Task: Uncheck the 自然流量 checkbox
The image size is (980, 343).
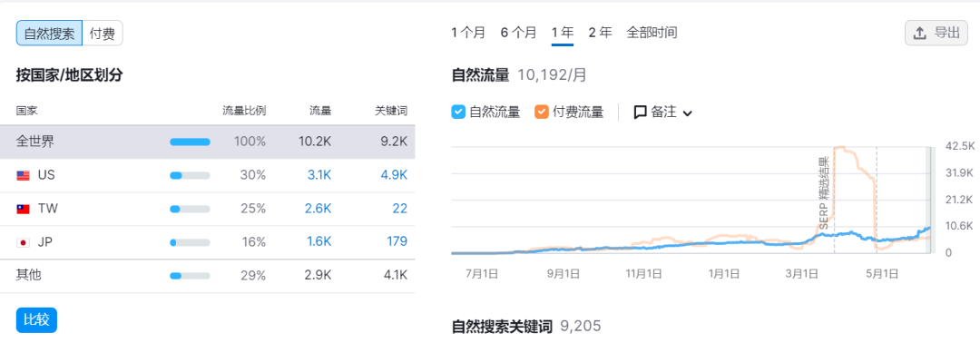Action: [457, 113]
